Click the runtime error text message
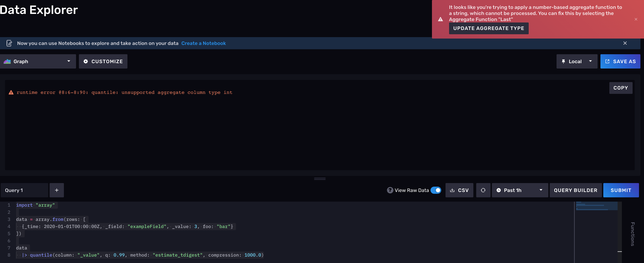 point(124,92)
